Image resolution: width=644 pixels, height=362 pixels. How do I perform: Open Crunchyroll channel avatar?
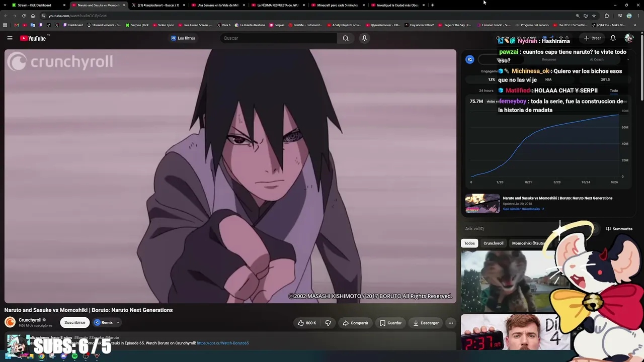coord(10,322)
